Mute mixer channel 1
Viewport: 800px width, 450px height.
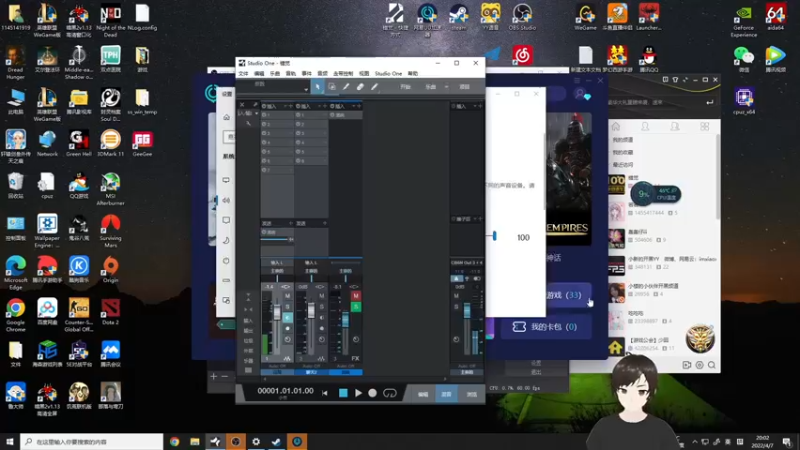pyautogui.click(x=287, y=296)
